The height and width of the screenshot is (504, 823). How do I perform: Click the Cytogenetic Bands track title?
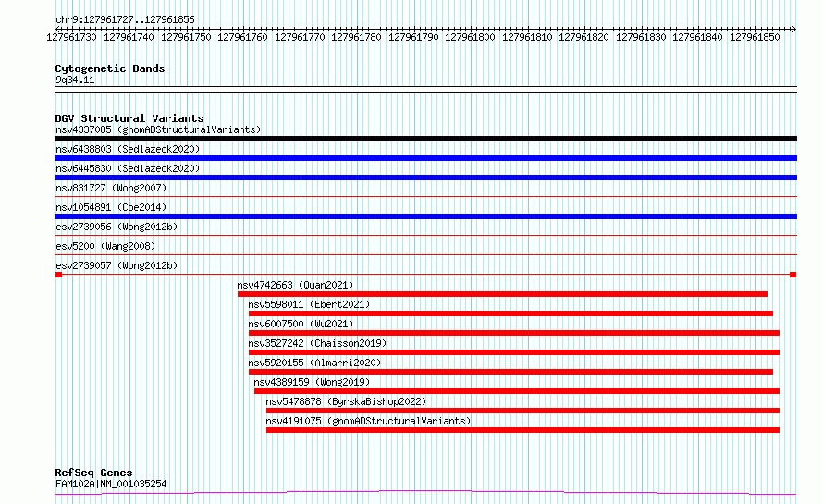coord(110,68)
